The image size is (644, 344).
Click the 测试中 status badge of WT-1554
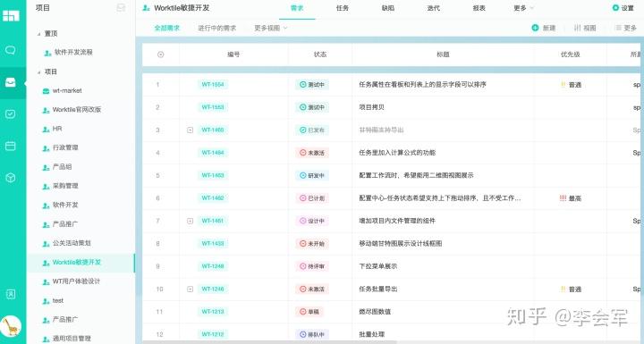pyautogui.click(x=312, y=85)
